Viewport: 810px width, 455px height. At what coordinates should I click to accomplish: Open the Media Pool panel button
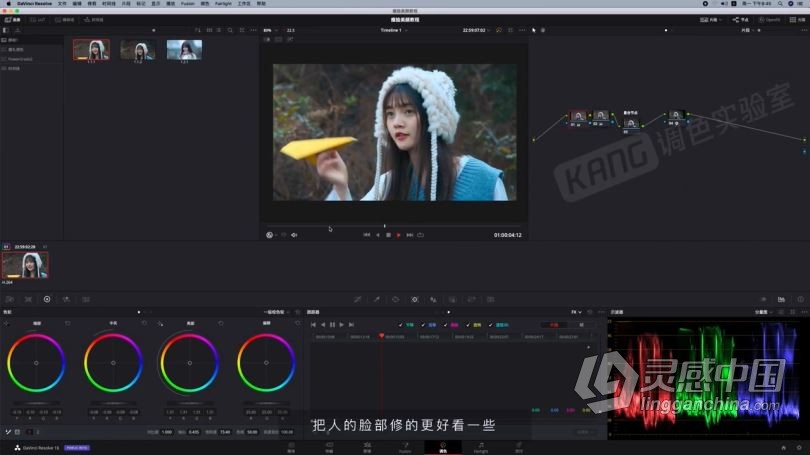point(65,20)
